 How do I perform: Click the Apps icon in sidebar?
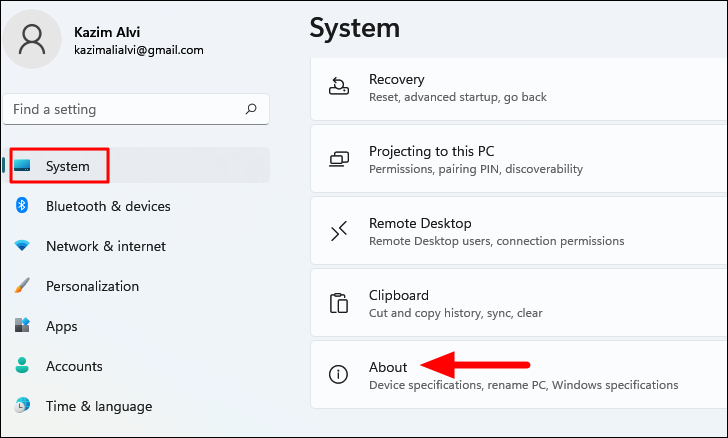22,326
